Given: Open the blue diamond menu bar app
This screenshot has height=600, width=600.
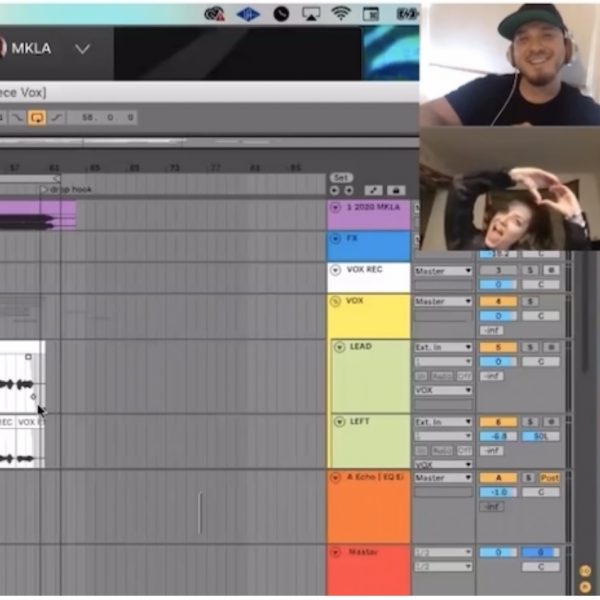Looking at the screenshot, I should coord(248,15).
